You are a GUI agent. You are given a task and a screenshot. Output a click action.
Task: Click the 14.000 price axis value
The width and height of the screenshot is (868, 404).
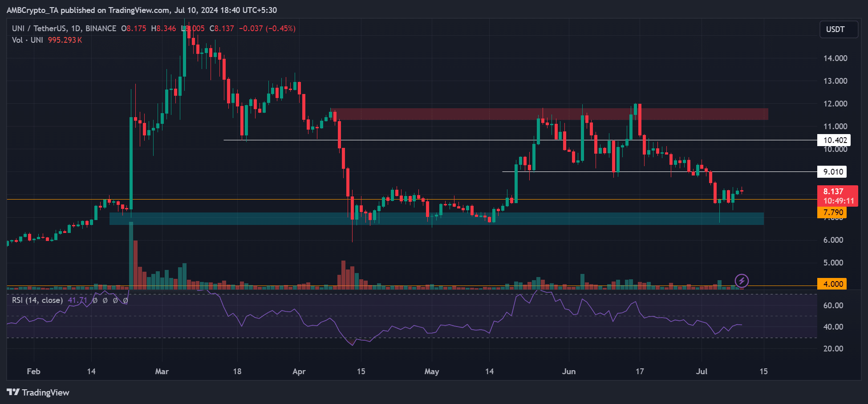click(x=835, y=58)
